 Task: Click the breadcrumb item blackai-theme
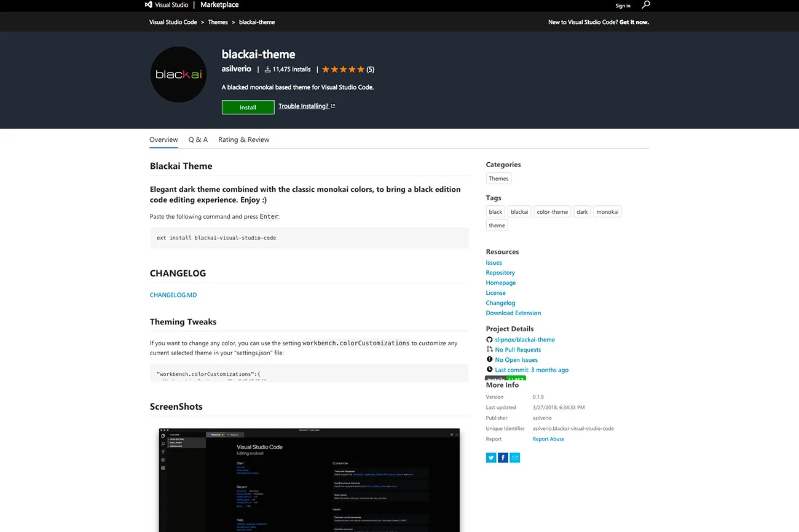tap(257, 22)
